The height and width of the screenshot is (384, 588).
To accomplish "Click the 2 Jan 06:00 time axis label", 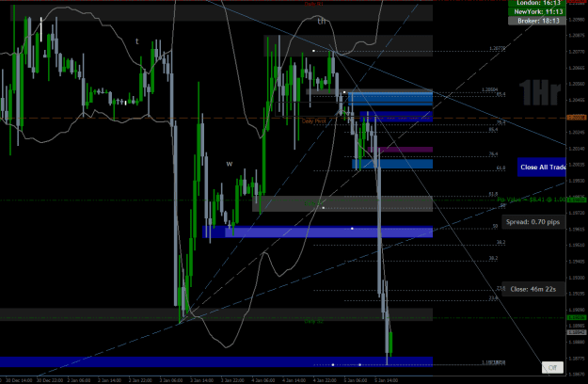I will pyautogui.click(x=79, y=380).
